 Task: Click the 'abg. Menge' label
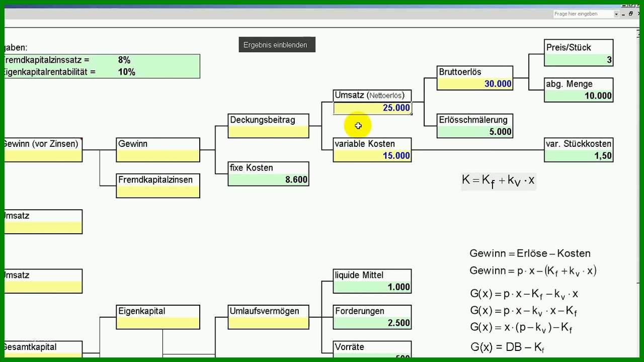(x=569, y=84)
